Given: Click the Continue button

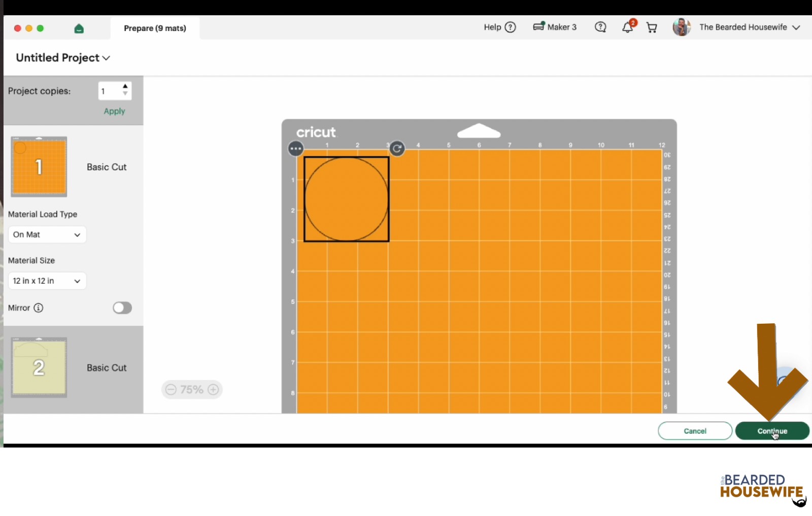Looking at the screenshot, I should (772, 431).
